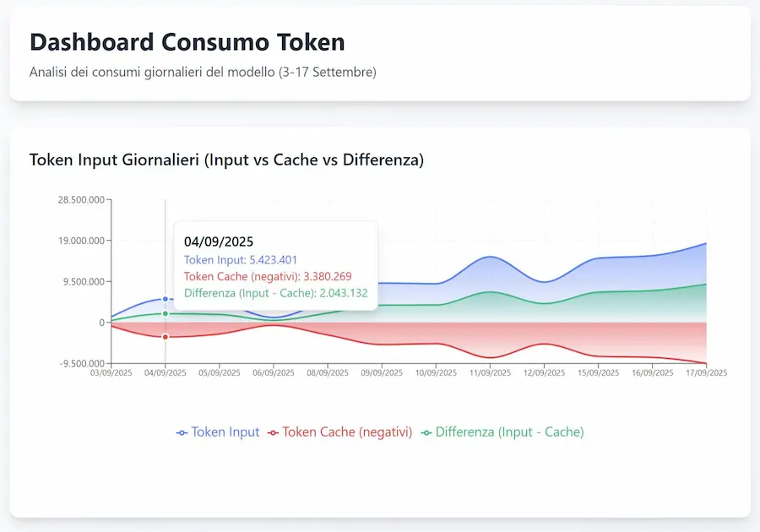Click the Dashboard Consumo Token heading
Image resolution: width=760 pixels, height=532 pixels.
tap(187, 42)
